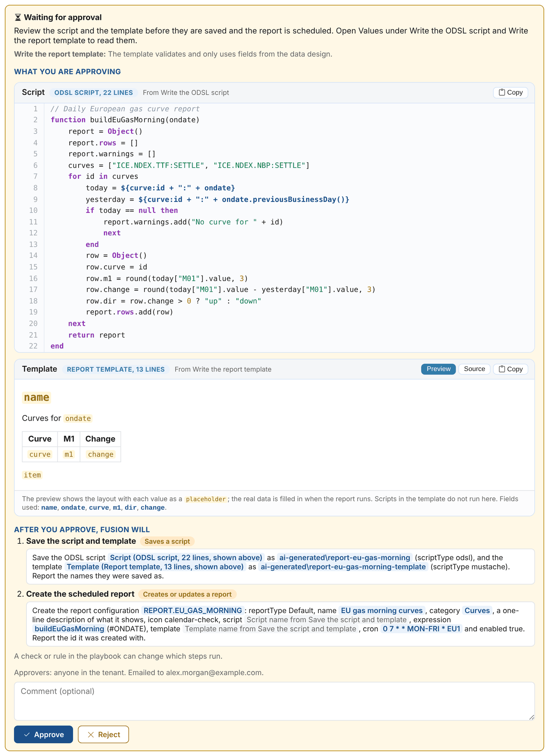Copy the ODSL script
Screen dimensions: 549x756
510,93
